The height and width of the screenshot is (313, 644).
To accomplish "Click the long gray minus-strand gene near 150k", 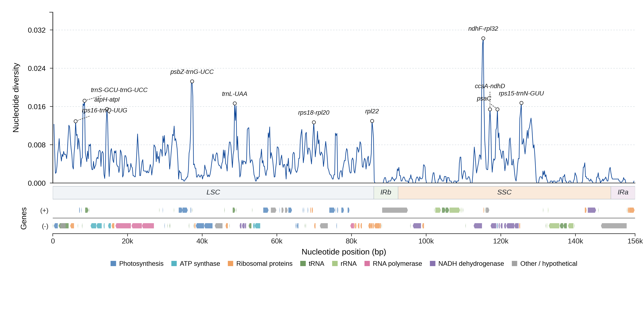I will click(614, 226).
